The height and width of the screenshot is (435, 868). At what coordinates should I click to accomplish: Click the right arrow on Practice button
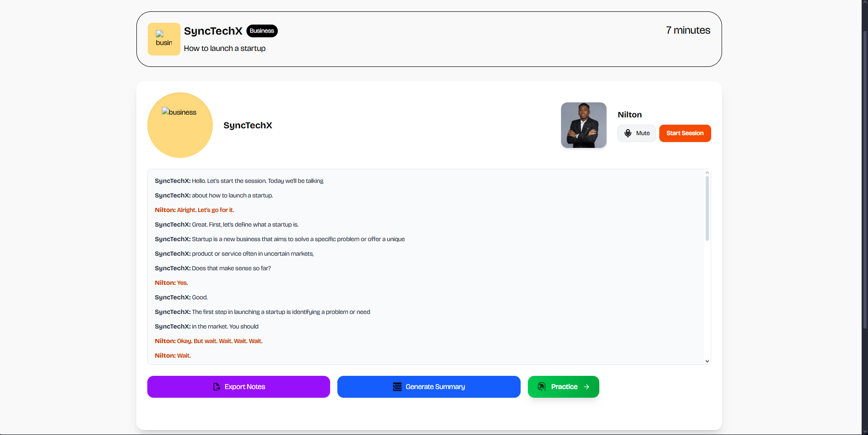(x=587, y=387)
